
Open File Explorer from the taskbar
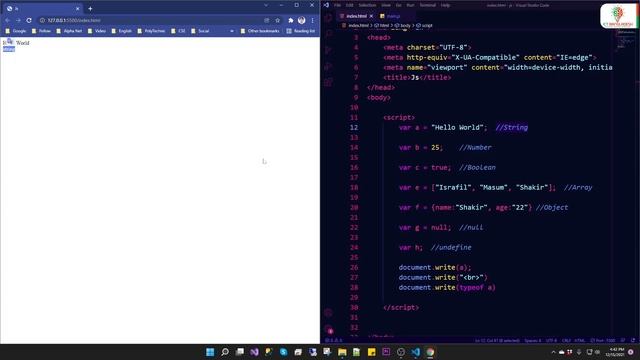click(342, 352)
